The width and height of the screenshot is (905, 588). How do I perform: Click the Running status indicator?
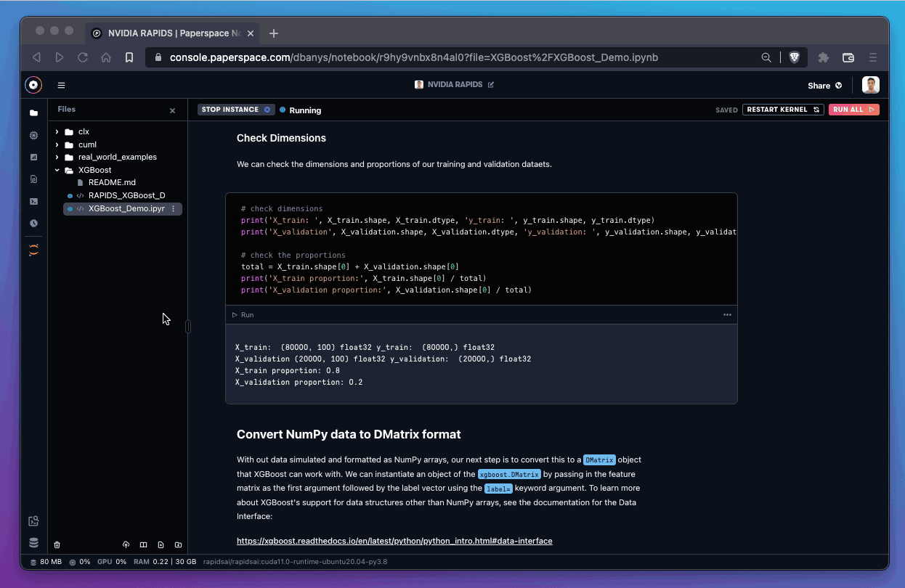coord(301,110)
